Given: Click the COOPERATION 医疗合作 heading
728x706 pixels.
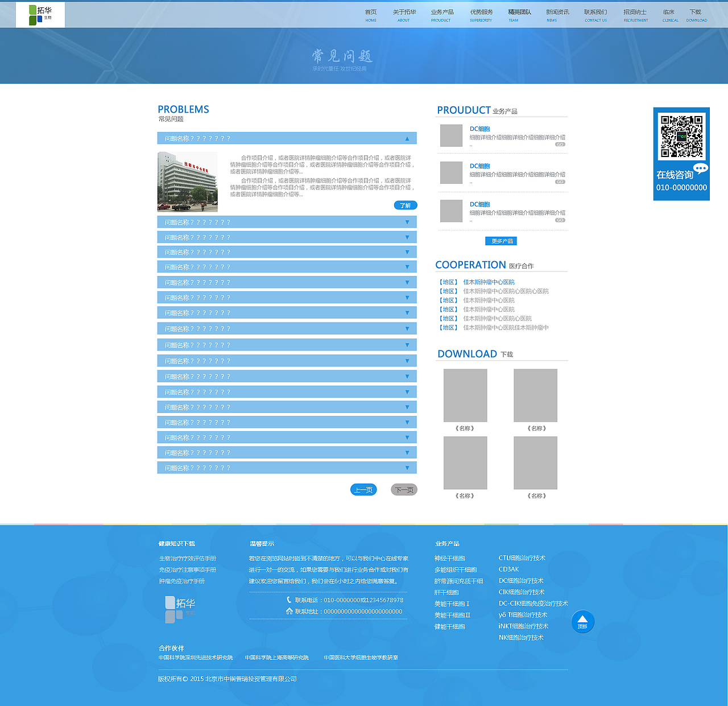Looking at the screenshot, I should (x=485, y=265).
